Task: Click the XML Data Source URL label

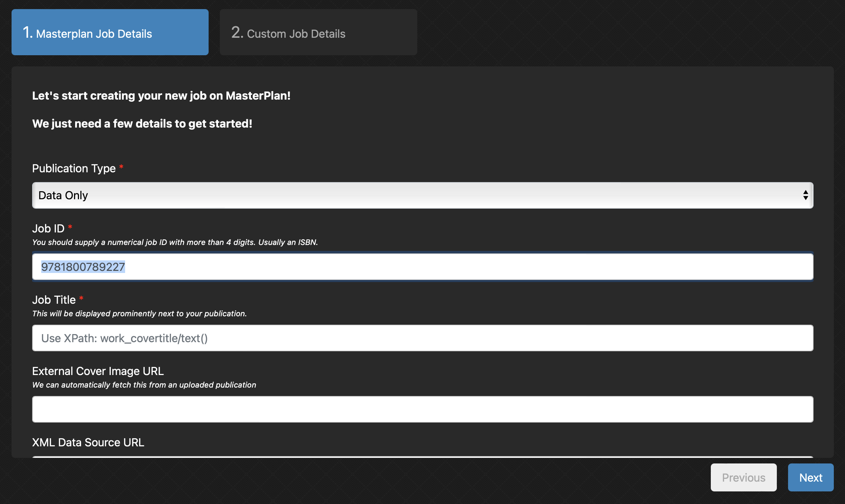Action: click(x=88, y=442)
